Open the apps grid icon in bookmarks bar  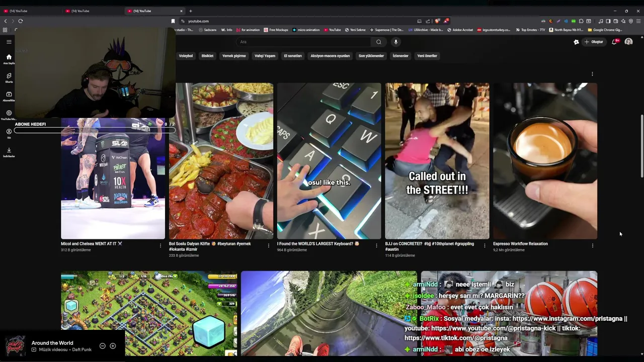click(5, 30)
